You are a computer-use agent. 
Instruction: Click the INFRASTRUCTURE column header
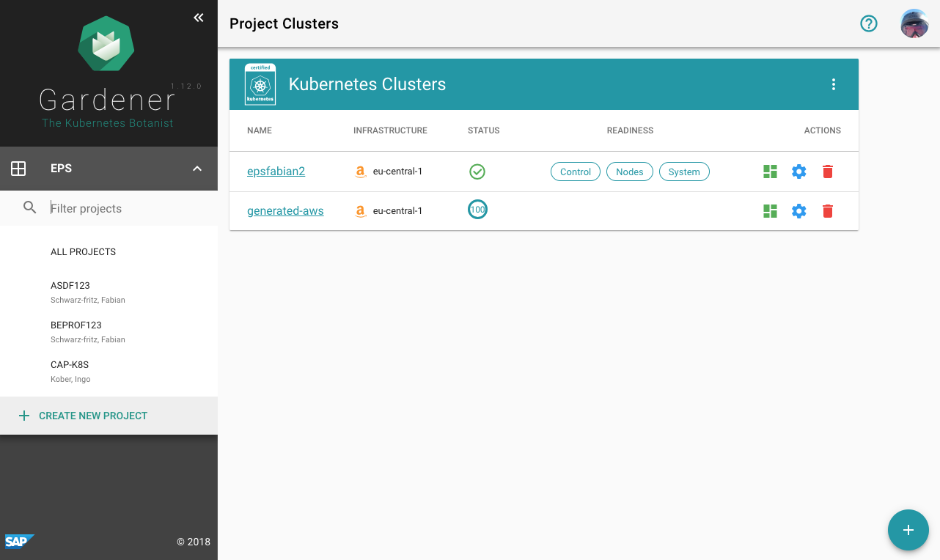point(390,130)
